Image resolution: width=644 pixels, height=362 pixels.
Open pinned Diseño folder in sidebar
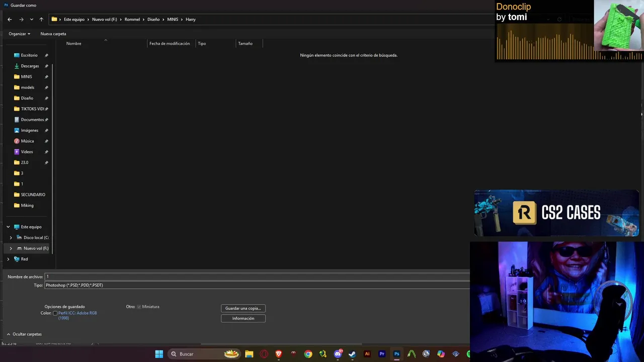click(x=27, y=98)
